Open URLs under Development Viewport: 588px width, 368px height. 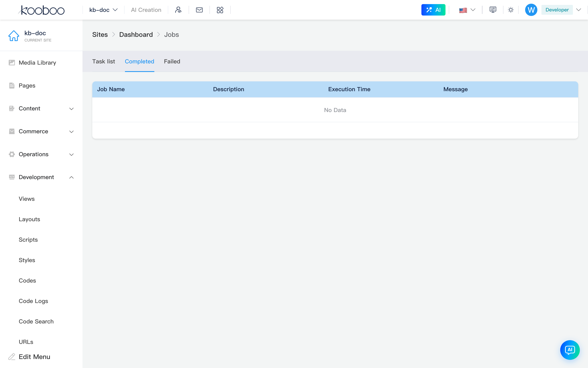[x=26, y=342]
